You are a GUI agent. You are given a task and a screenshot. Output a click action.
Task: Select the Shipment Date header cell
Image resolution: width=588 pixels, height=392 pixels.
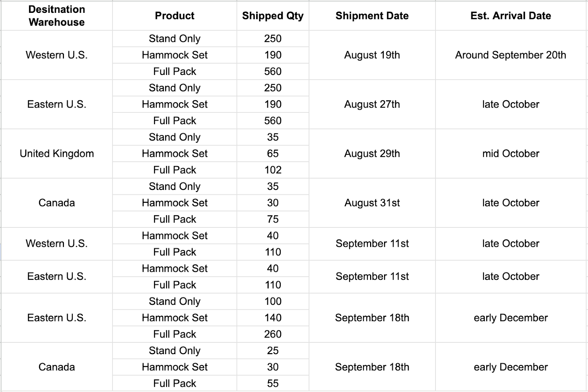372,16
